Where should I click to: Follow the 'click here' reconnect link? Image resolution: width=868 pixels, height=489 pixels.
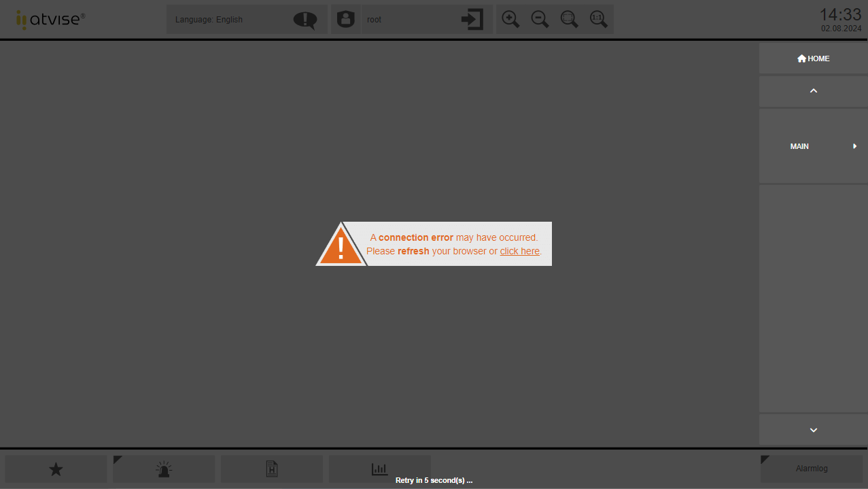coord(519,251)
